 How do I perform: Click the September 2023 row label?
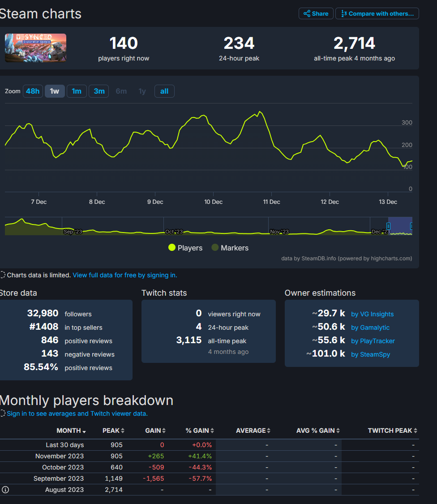(x=59, y=478)
